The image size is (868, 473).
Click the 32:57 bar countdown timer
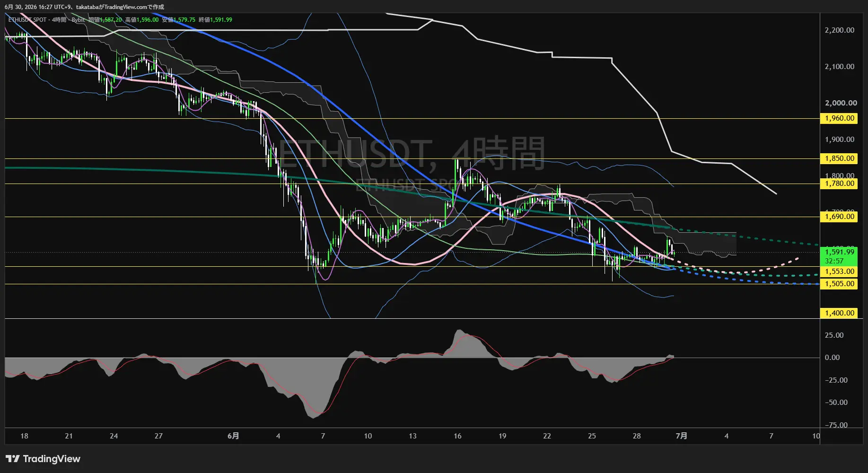point(834,261)
